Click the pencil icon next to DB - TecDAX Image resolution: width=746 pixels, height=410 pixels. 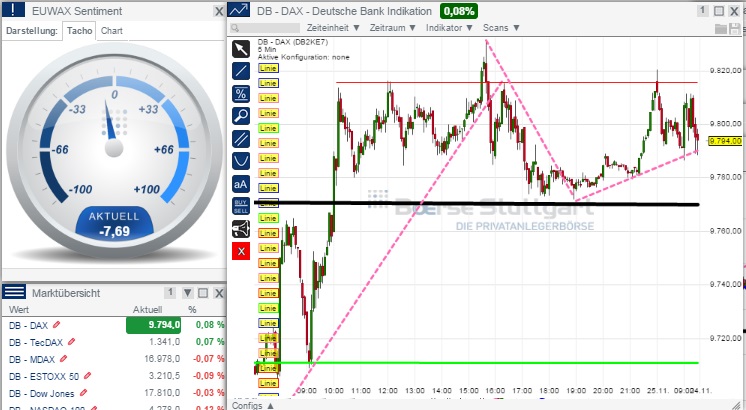[71, 342]
